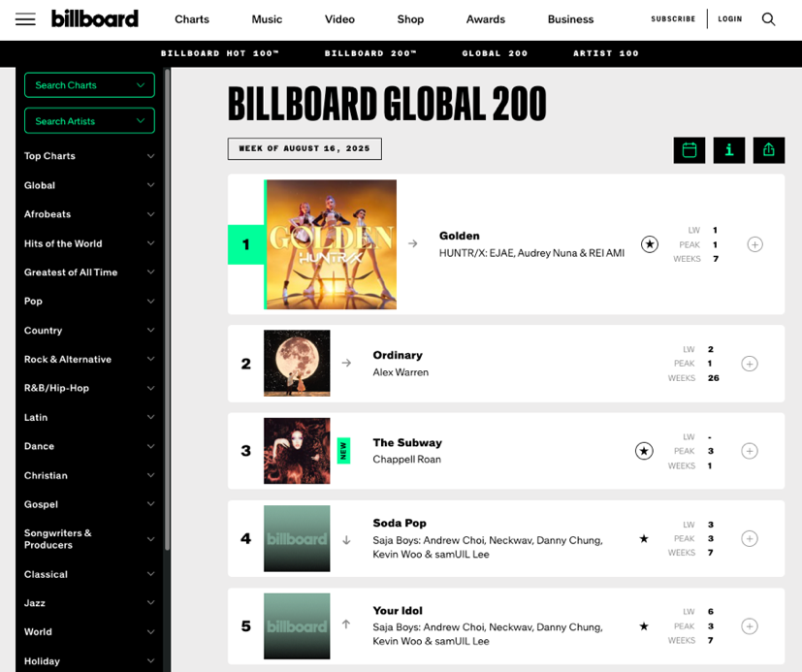802x672 pixels.
Task: Expand the Hits of the World section
Action: (89, 243)
